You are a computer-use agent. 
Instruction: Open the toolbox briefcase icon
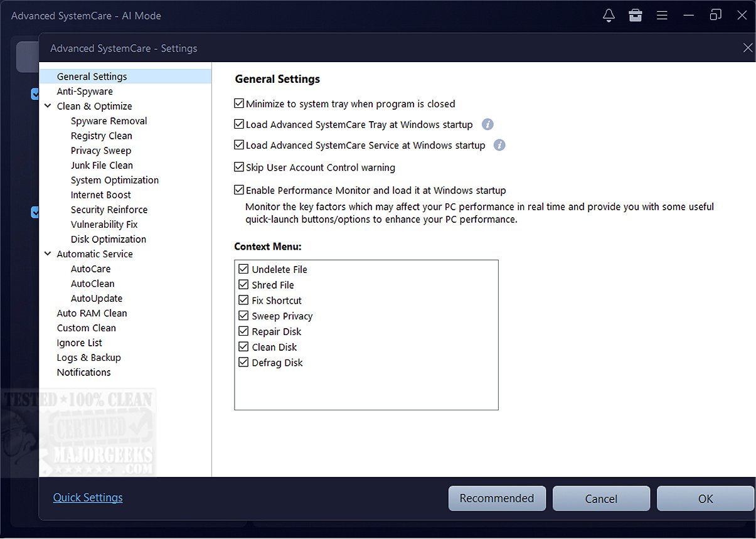pyautogui.click(x=636, y=15)
